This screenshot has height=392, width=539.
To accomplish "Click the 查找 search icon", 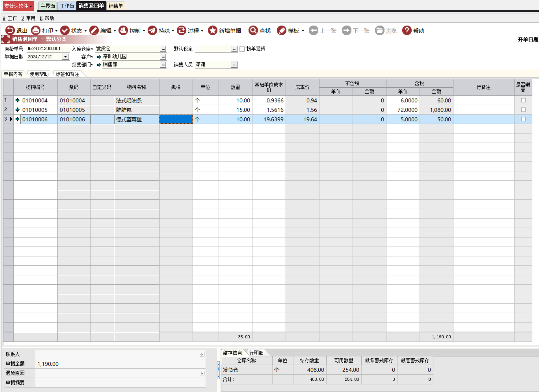I will point(253,30).
